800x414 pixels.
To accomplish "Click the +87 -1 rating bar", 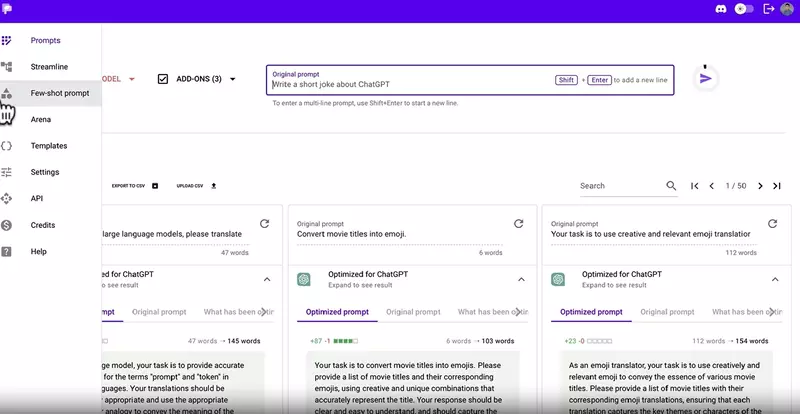I will point(334,341).
